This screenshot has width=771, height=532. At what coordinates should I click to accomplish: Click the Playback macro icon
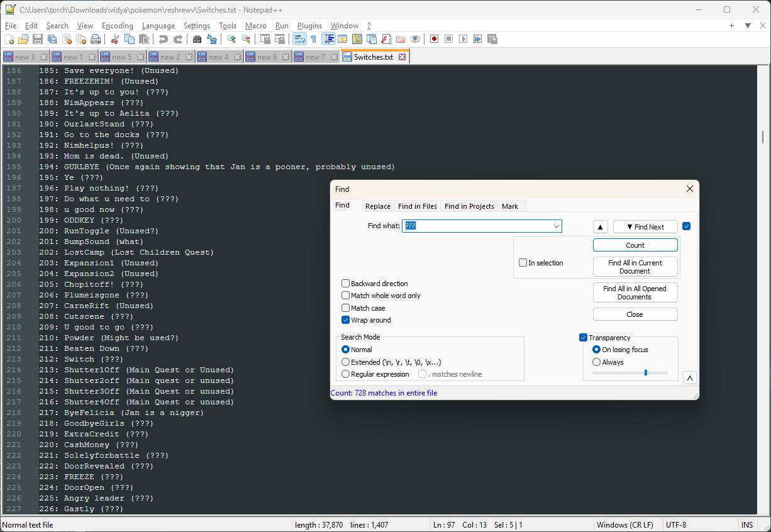pyautogui.click(x=463, y=39)
